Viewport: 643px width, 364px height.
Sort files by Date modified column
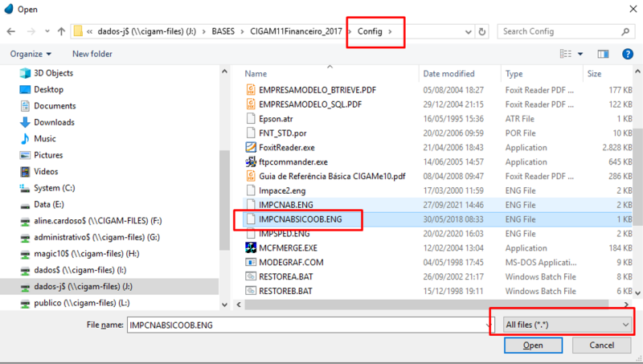pos(448,74)
